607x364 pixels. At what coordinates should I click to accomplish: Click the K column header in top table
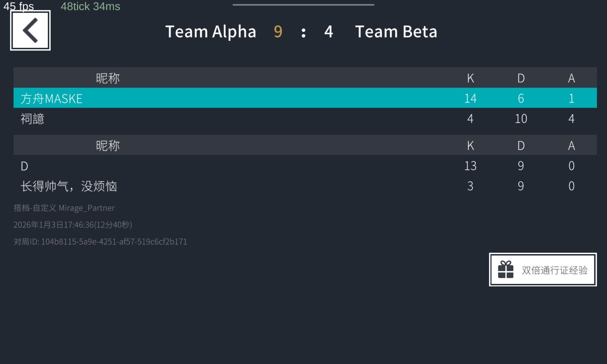pos(470,78)
